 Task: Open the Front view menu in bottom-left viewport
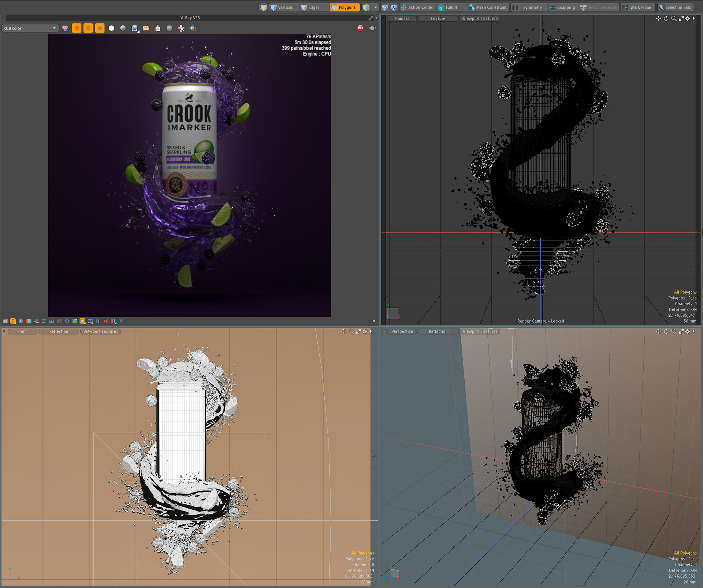point(22,332)
